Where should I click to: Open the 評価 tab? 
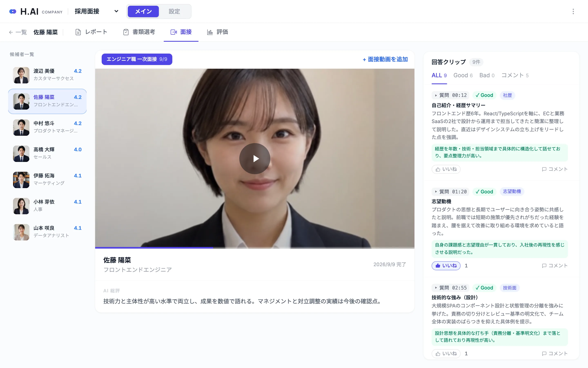(x=217, y=32)
